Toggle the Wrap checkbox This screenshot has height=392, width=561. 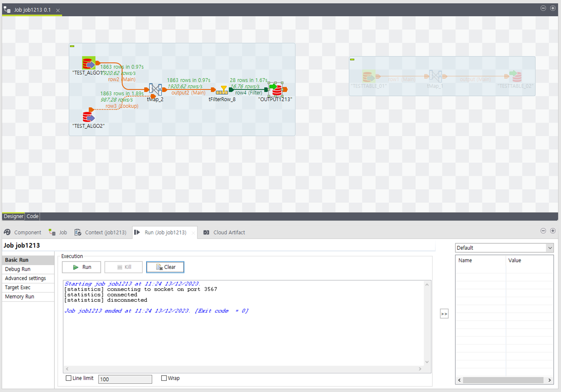click(x=164, y=378)
